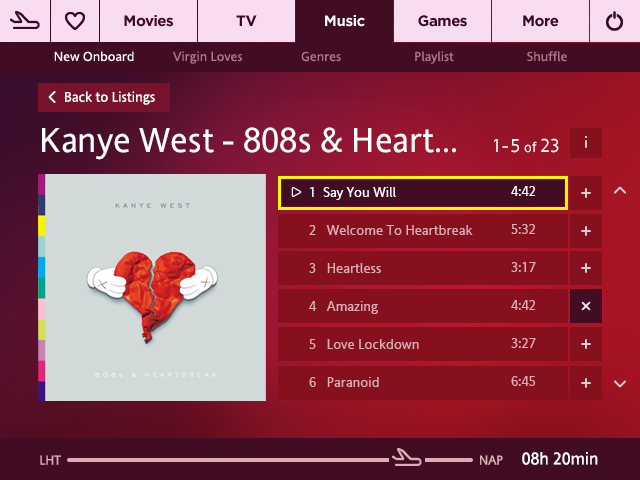Screen dimensions: 640x480
Task: Tap the power icon
Action: click(x=615, y=21)
